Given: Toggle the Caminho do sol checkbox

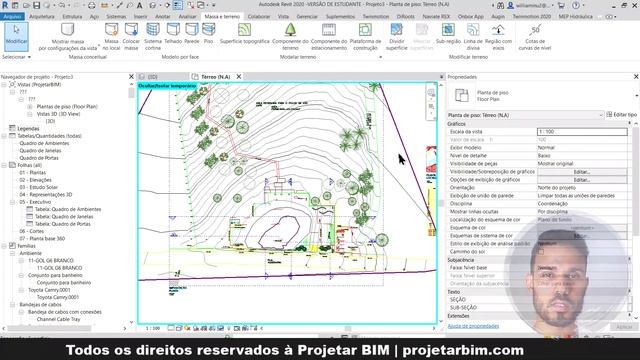Looking at the screenshot, I should pos(540,252).
